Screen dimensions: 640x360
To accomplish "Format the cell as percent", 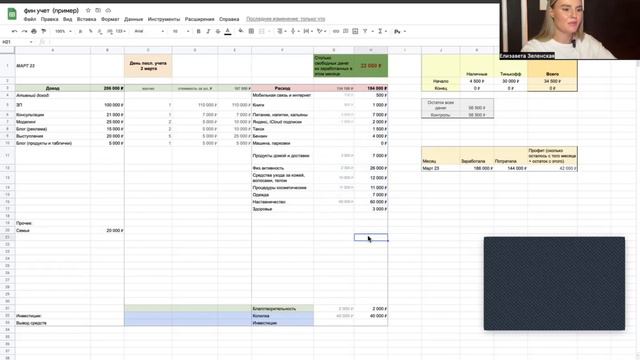I will [x=90, y=31].
